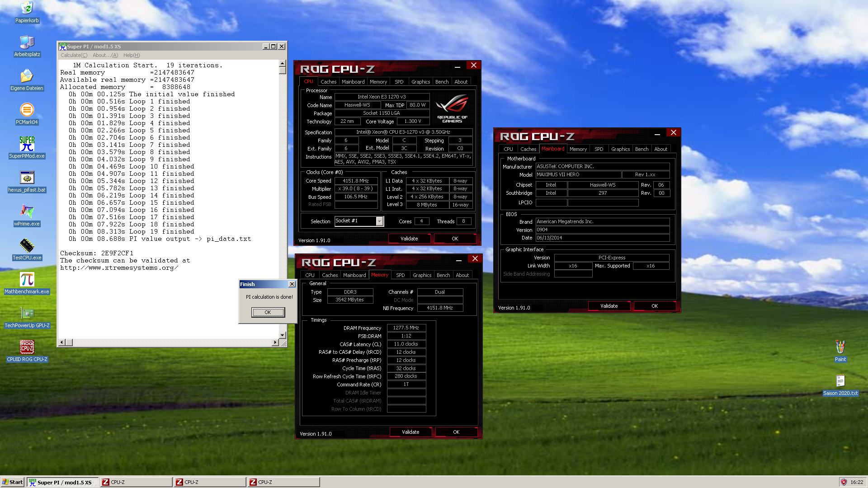Click OK in the Mainboard window
Image resolution: width=868 pixels, height=488 pixels.
pyautogui.click(x=655, y=306)
